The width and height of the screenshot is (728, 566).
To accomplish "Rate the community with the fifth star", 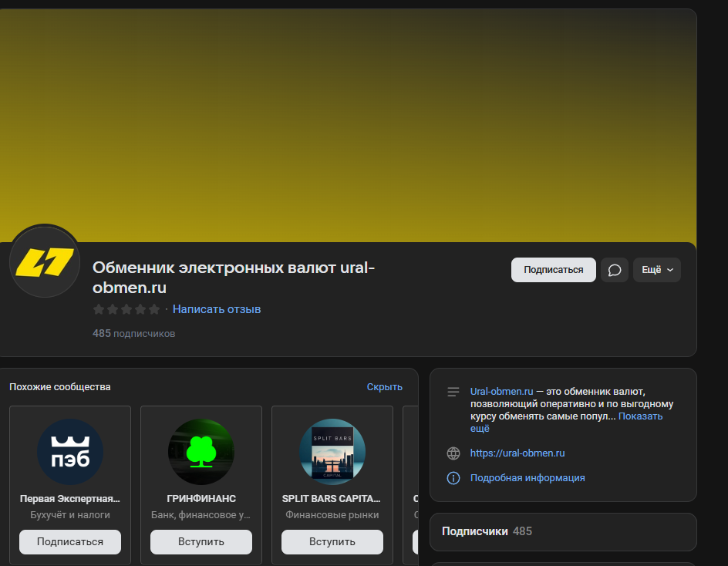I will (x=154, y=309).
